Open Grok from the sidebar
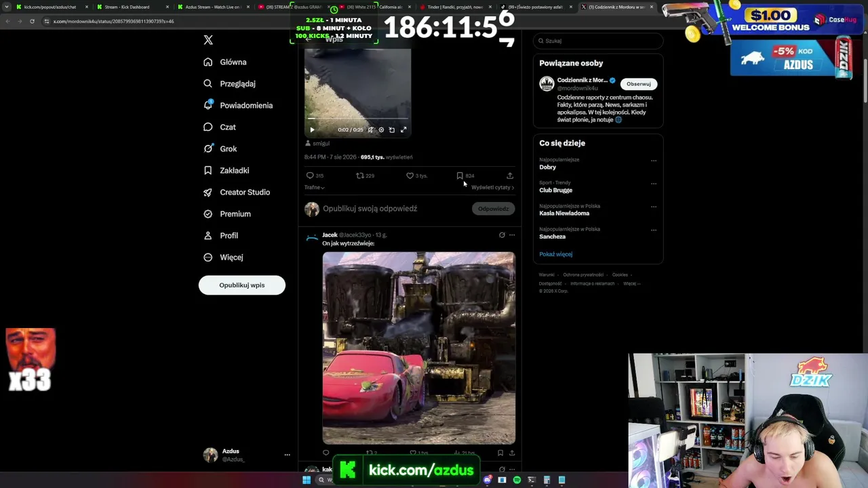The image size is (868, 488). tap(220, 148)
